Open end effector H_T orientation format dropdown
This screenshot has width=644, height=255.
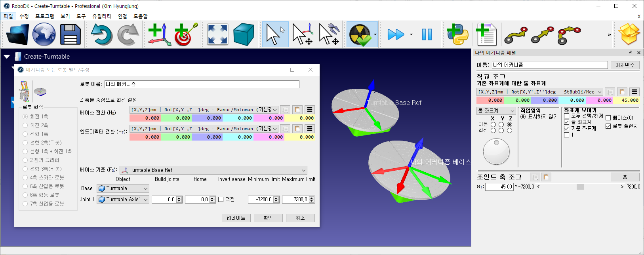(204, 129)
